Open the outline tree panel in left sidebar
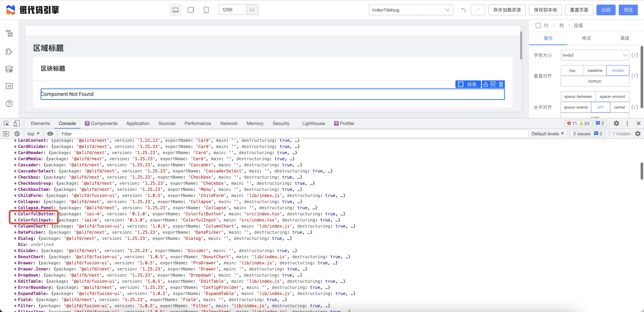 (x=9, y=33)
